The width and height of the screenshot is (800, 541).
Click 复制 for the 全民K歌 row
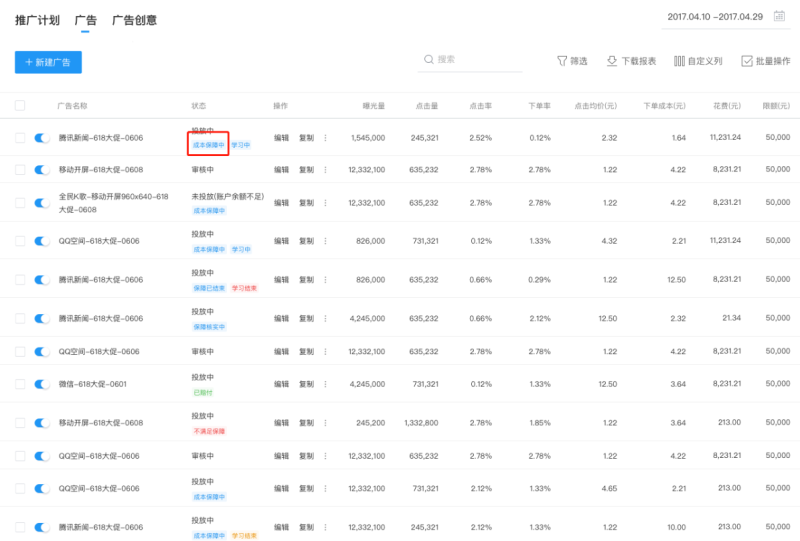pyautogui.click(x=306, y=203)
